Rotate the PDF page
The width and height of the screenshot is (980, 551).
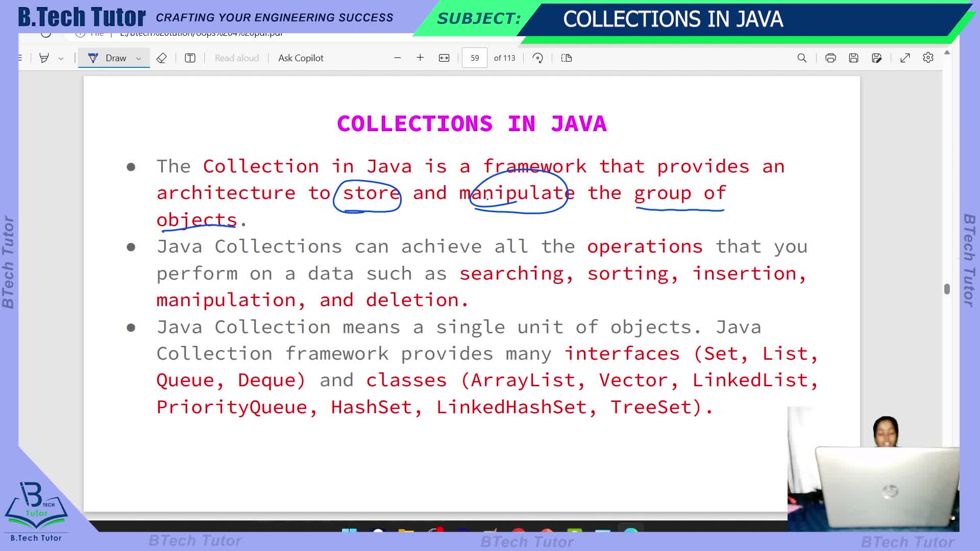click(537, 58)
